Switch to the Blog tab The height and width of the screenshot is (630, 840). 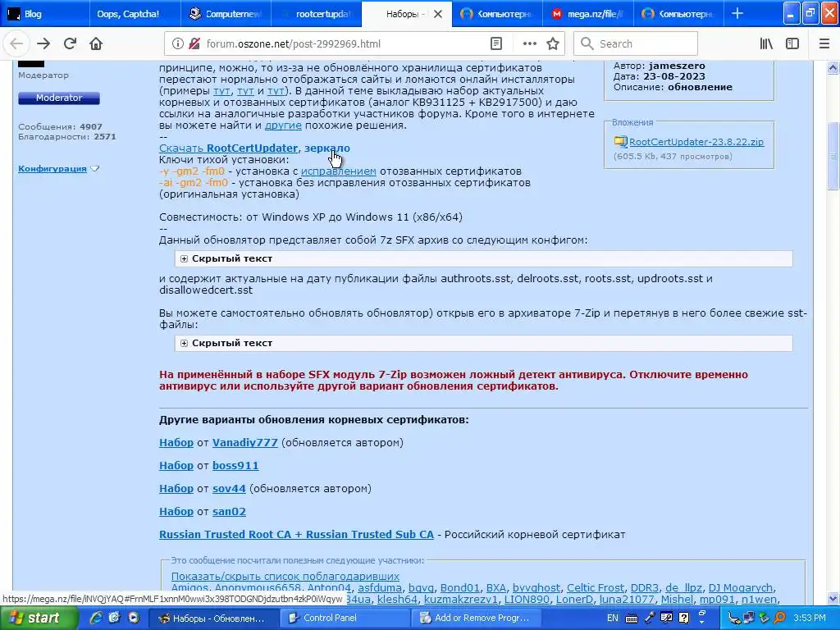point(45,14)
